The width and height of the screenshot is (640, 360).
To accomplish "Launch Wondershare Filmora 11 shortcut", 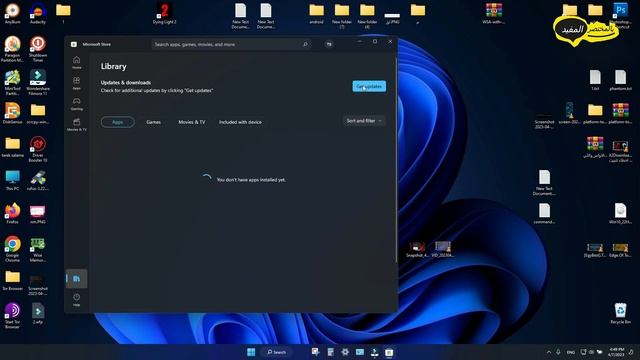I will click(38, 82).
